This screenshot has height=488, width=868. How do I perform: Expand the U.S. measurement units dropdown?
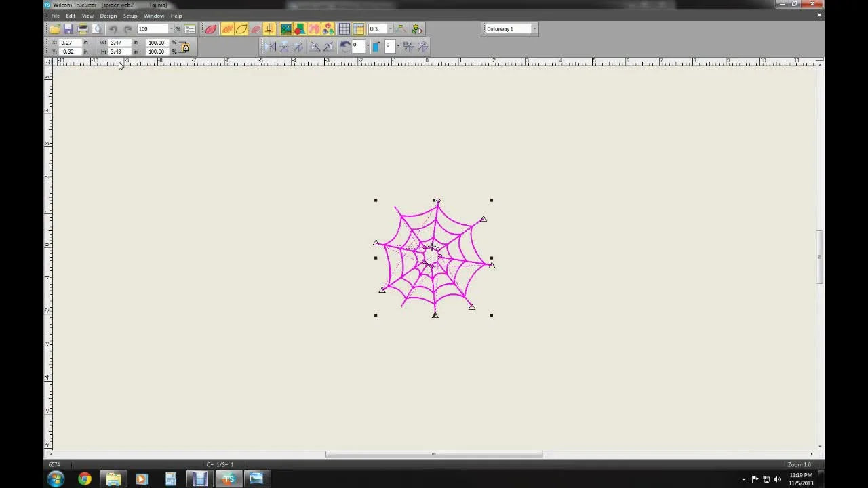pos(392,28)
